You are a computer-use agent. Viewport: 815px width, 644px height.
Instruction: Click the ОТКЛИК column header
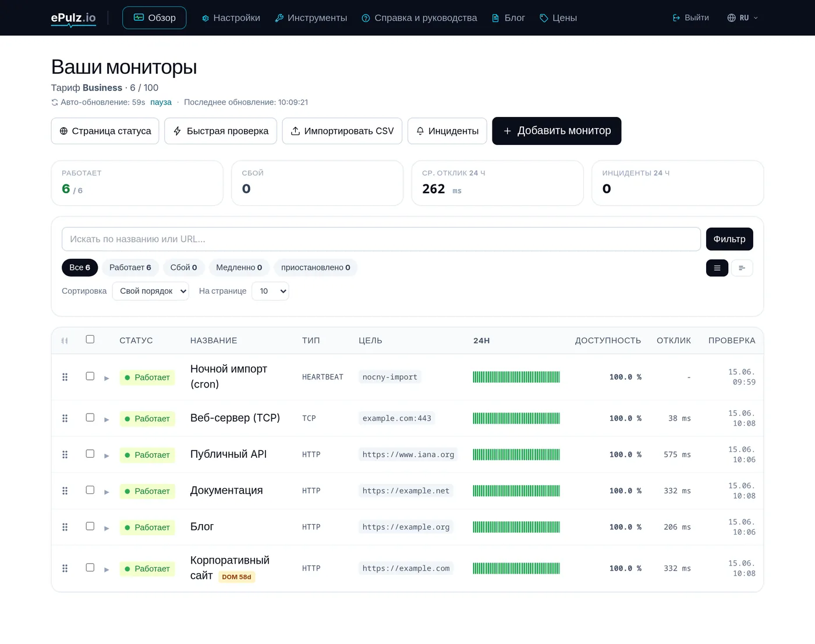click(x=674, y=340)
